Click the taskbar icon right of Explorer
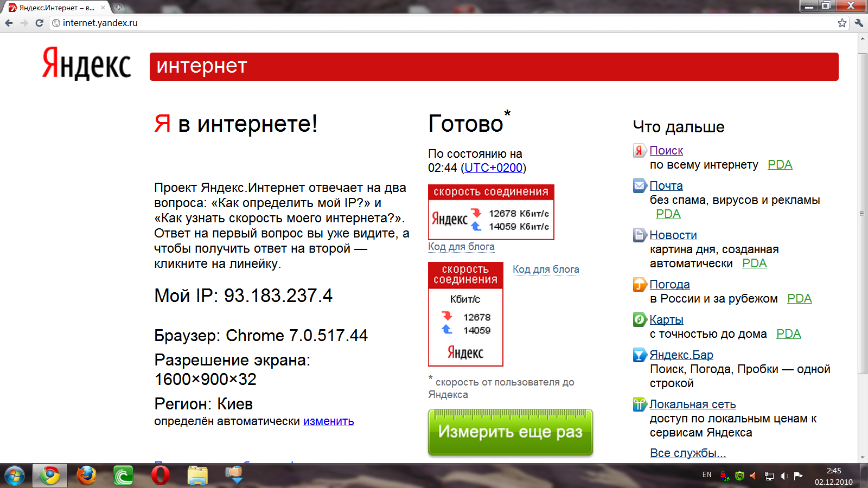Viewport: 868px width, 488px height. point(234,474)
